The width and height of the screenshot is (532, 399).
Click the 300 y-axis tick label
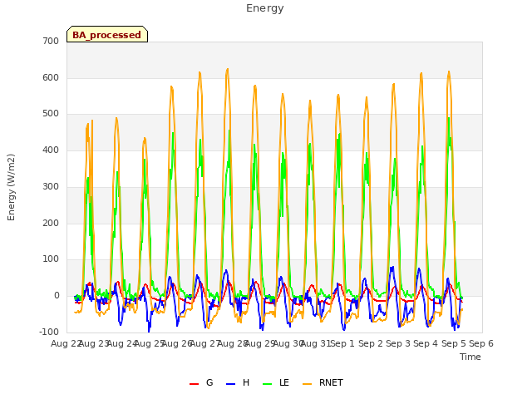click(x=51, y=186)
